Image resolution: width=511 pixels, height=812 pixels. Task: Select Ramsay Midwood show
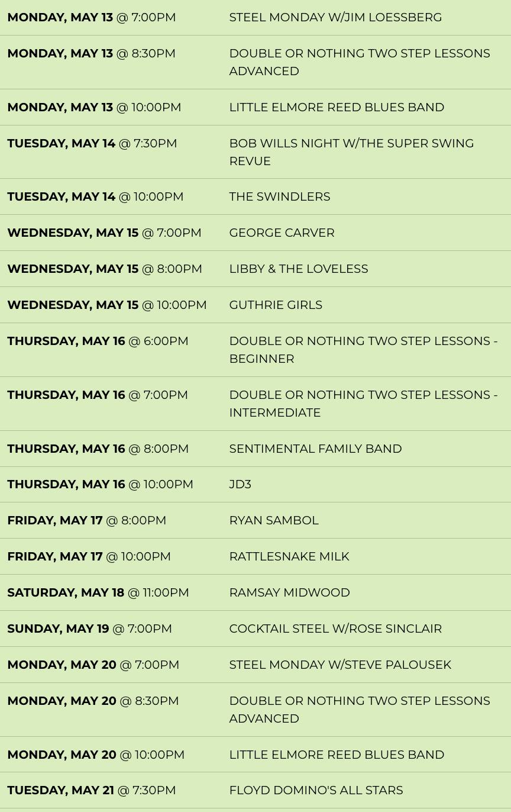point(289,592)
